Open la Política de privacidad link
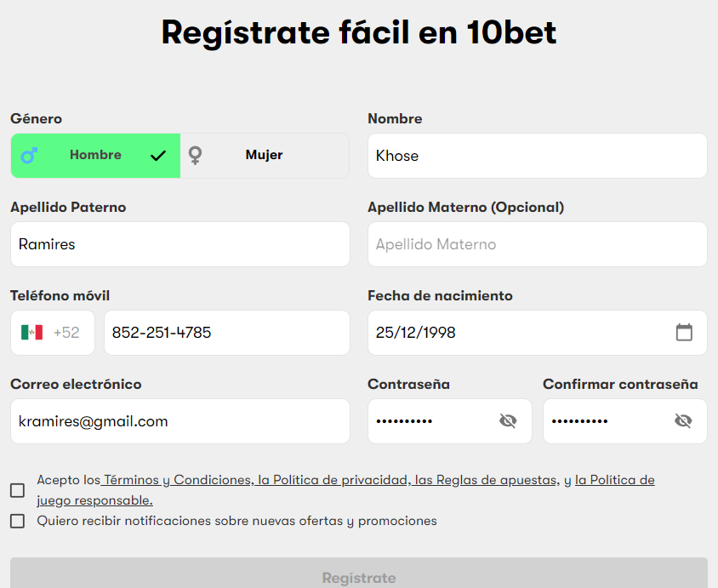 [x=334, y=480]
